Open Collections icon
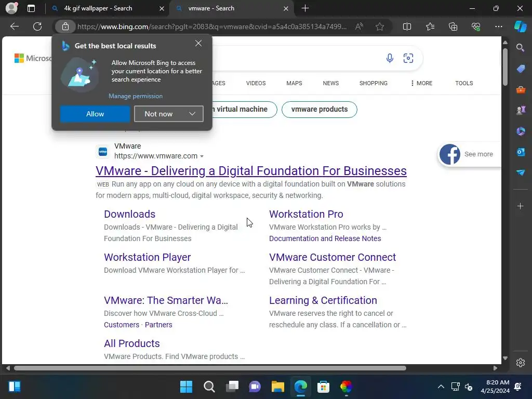Viewport: 532px width, 399px height. tap(453, 26)
